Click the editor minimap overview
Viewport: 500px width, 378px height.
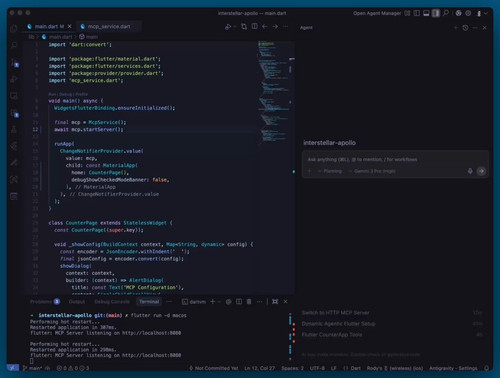tap(273, 93)
